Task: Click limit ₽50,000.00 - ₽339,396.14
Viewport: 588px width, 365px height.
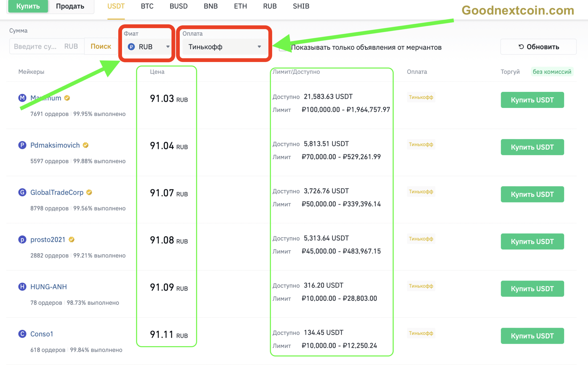Action: (x=341, y=204)
